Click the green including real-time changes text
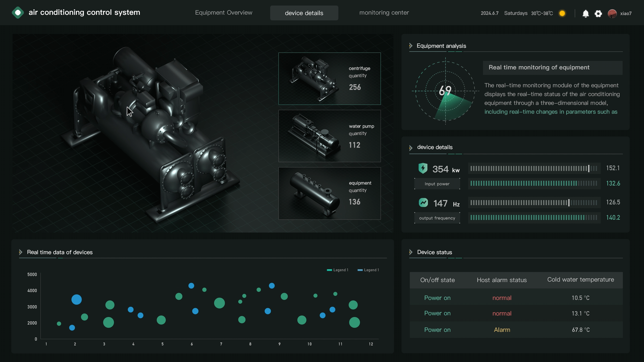This screenshot has width=644, height=362. click(551, 112)
